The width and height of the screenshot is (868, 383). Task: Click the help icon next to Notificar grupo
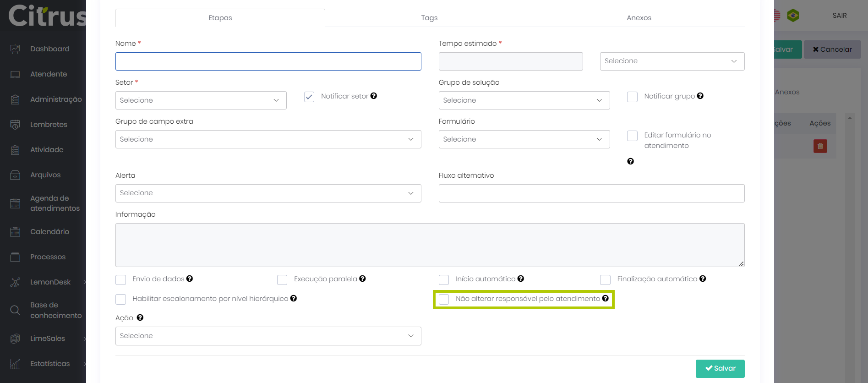click(x=700, y=96)
